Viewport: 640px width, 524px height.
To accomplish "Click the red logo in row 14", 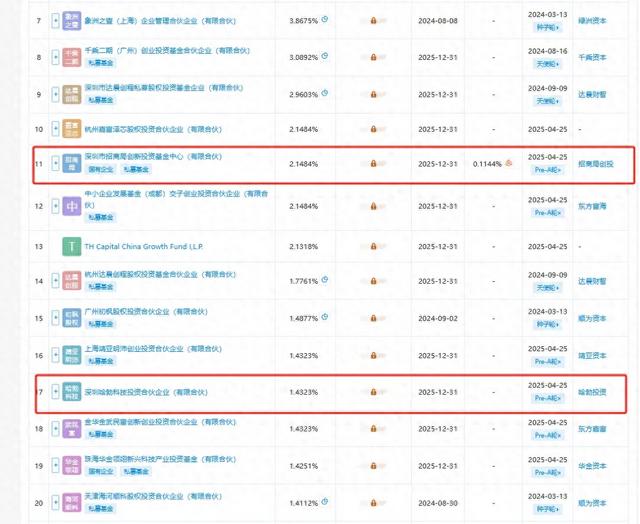I will click(71, 281).
